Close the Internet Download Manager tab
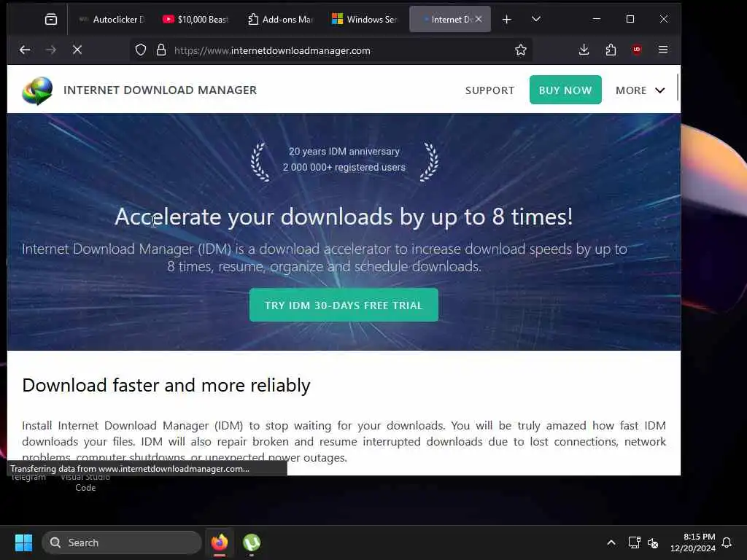 (x=479, y=19)
